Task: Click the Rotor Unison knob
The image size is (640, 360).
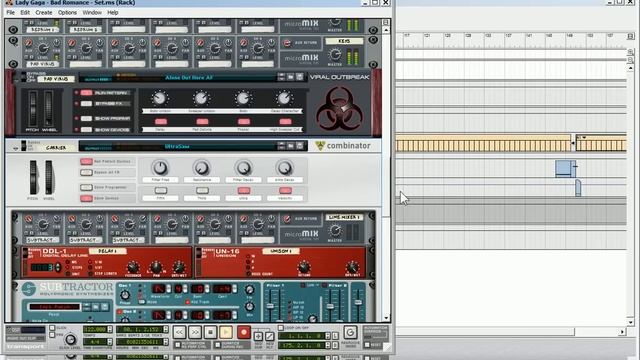Action: [160, 98]
